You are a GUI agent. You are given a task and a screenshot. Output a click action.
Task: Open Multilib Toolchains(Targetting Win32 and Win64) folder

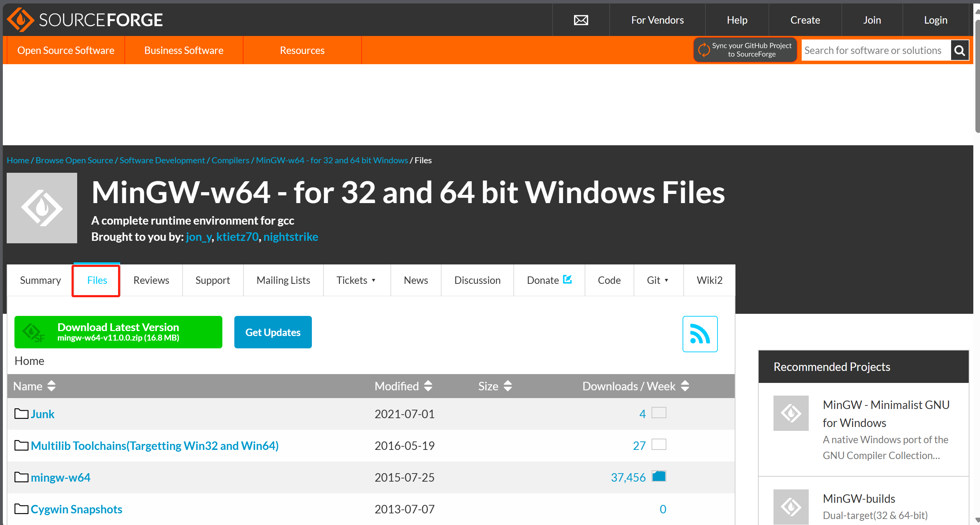[x=154, y=445]
